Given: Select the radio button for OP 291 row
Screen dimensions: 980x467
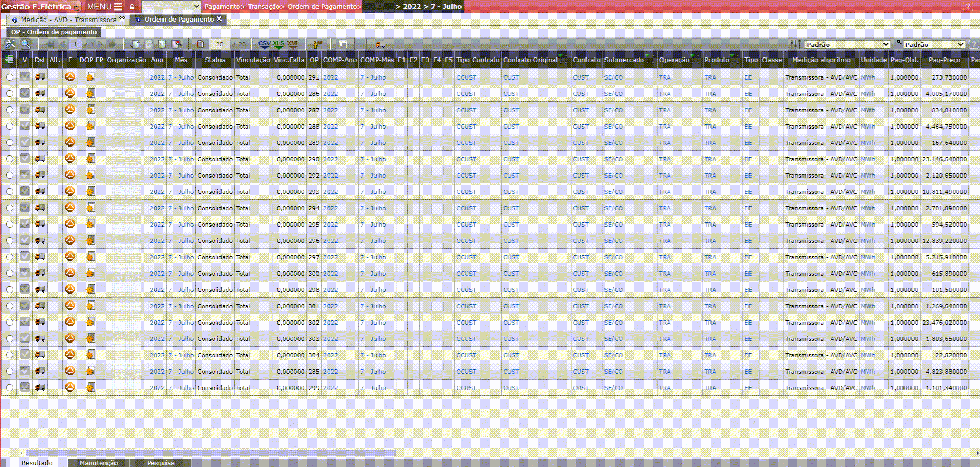Looking at the screenshot, I should point(9,77).
